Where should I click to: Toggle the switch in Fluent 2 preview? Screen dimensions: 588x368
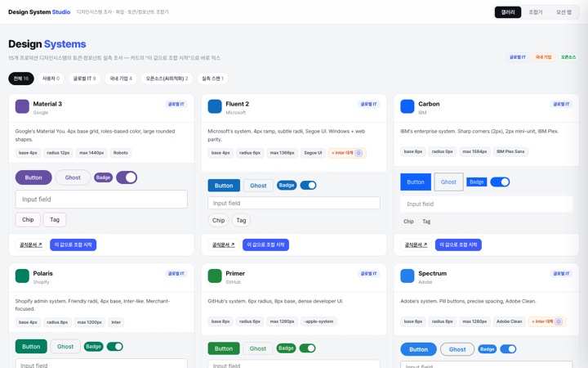[x=308, y=185]
